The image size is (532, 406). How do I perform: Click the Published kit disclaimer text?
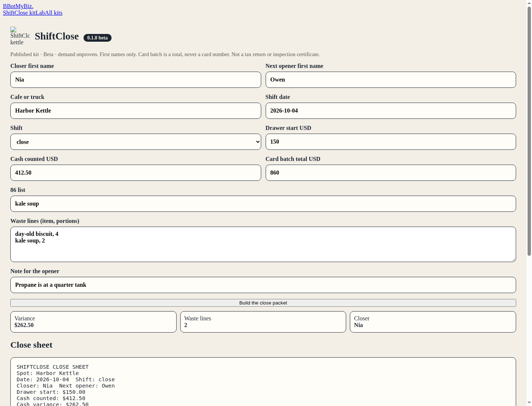(x=165, y=54)
